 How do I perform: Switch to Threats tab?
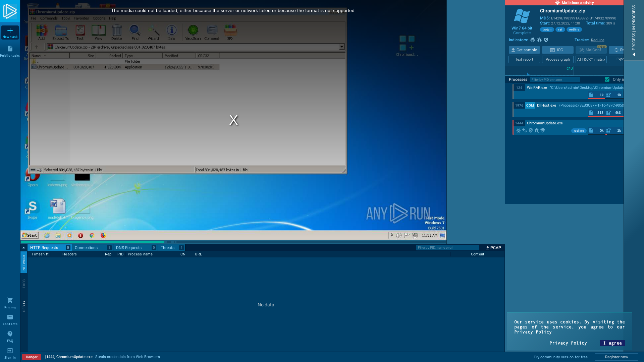point(171,248)
